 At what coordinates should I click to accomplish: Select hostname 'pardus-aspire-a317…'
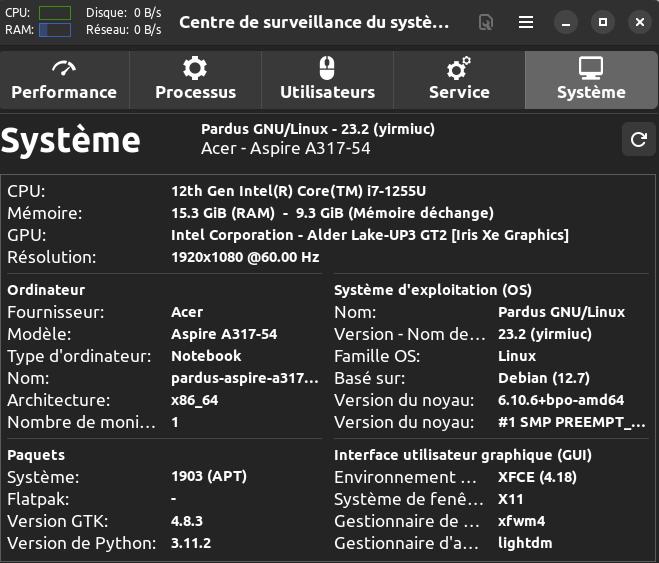pos(245,378)
